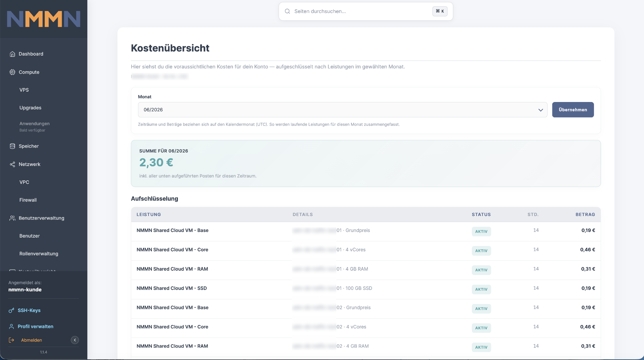Click the AKTIV badge in the 01 4 vCores row

click(481, 251)
